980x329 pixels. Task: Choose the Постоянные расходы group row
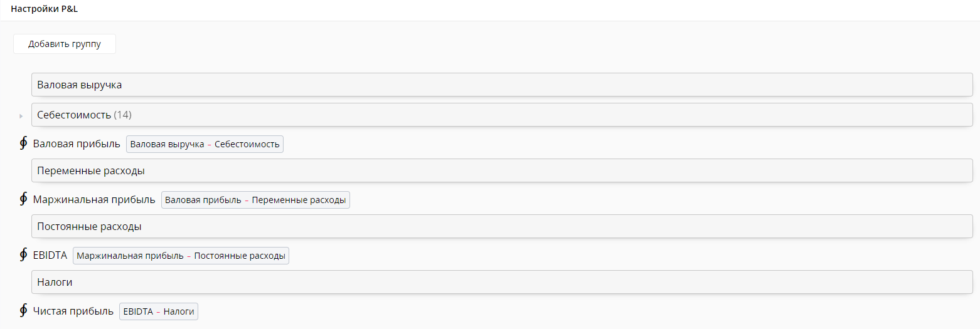[501, 226]
